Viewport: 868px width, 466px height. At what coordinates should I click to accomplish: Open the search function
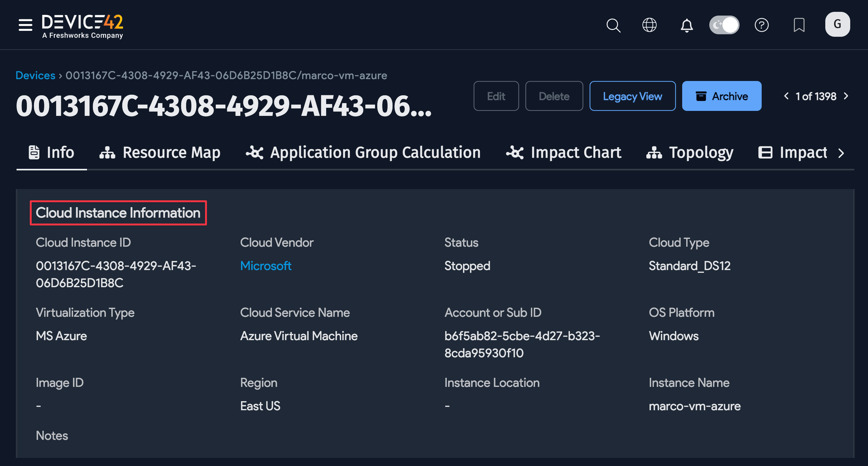click(x=613, y=25)
